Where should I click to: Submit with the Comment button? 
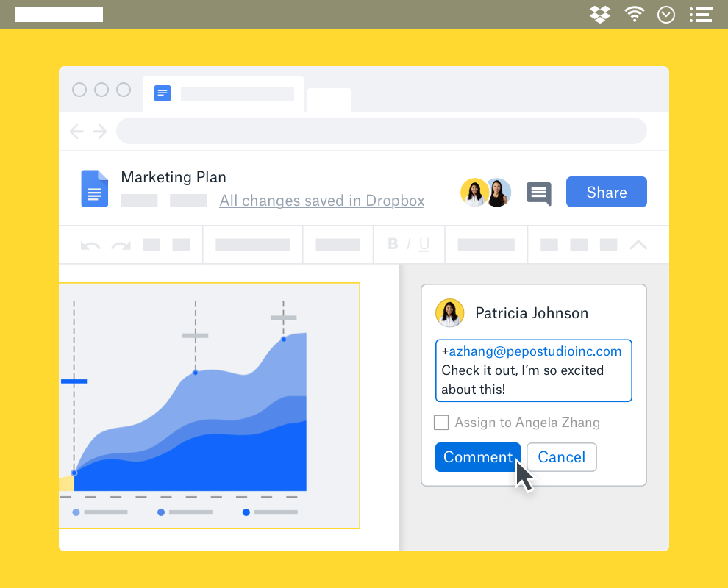(x=477, y=457)
